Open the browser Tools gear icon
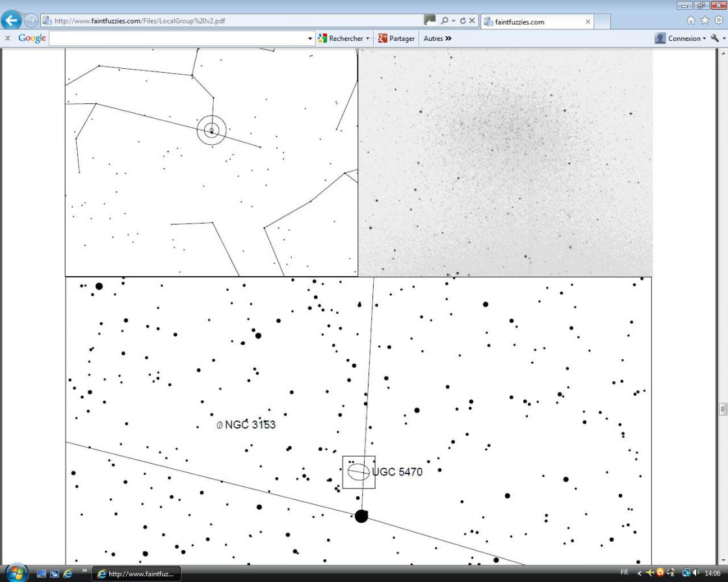The width and height of the screenshot is (728, 582). (x=719, y=20)
